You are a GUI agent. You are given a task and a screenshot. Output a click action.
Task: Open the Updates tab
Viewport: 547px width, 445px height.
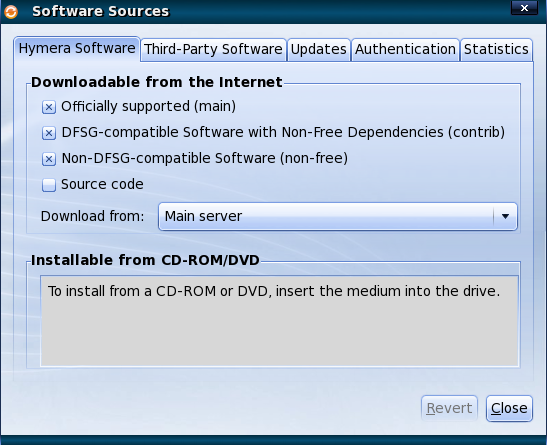pos(319,50)
